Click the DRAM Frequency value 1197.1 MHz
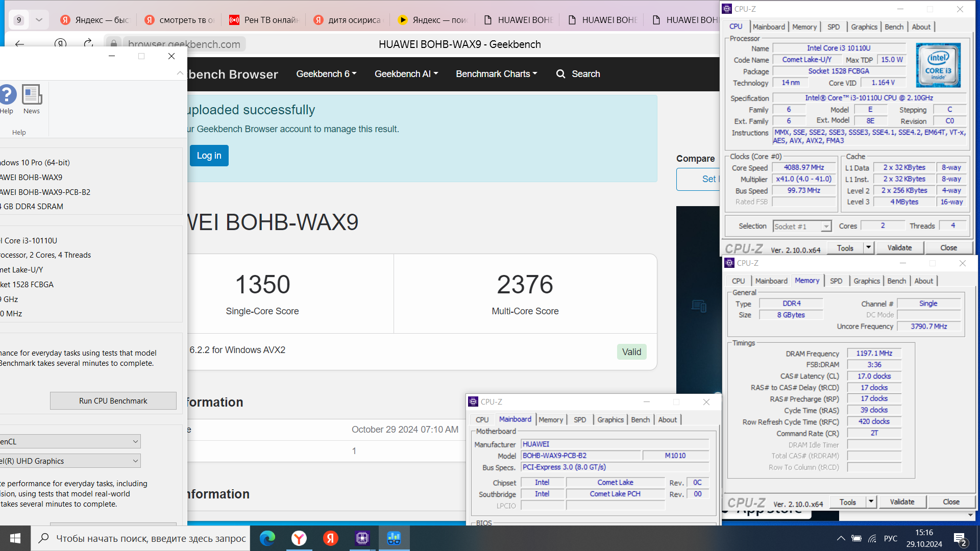Image resolution: width=980 pixels, height=551 pixels. pyautogui.click(x=874, y=353)
